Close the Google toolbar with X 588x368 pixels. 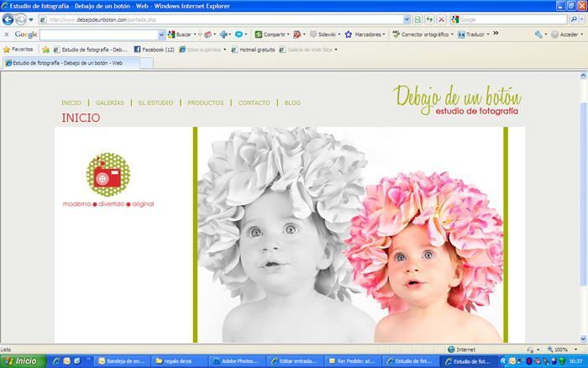7,34
